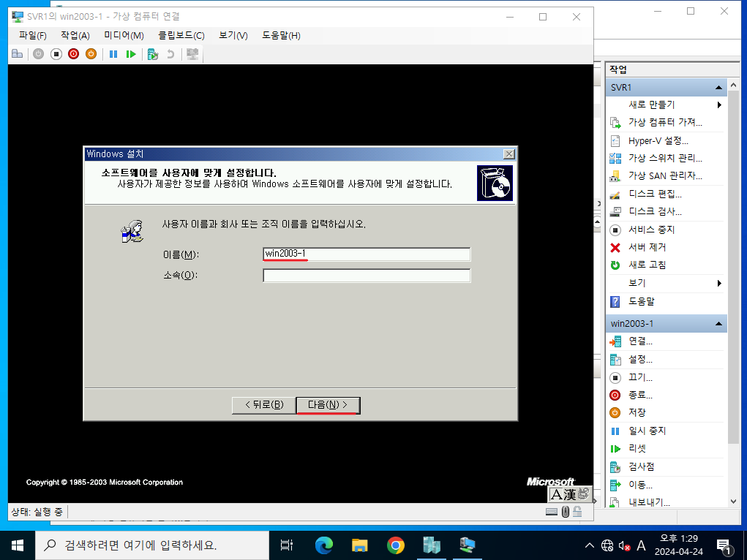Image resolution: width=747 pixels, height=560 pixels.
Task: Click the taskbar search box
Action: 152,545
